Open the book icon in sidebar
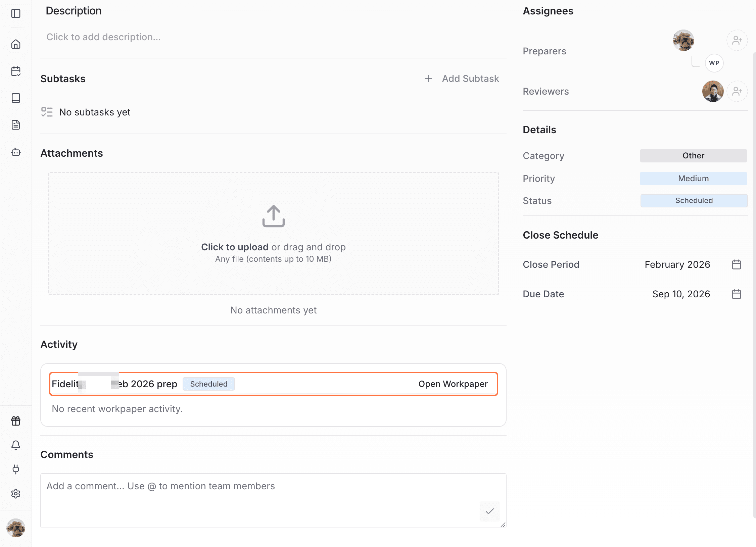The image size is (756, 547). tap(16, 98)
